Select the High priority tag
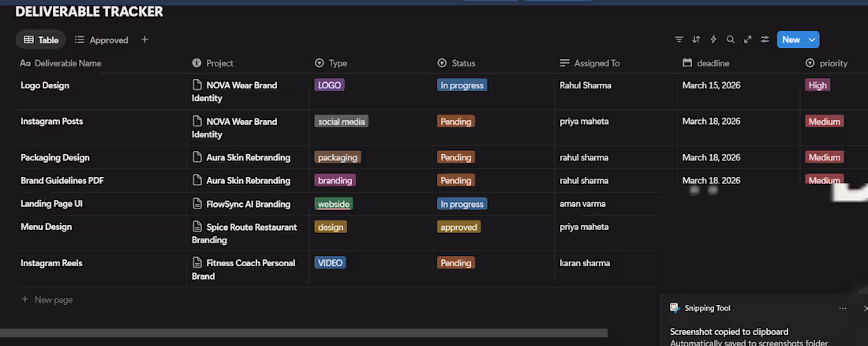 pos(817,85)
